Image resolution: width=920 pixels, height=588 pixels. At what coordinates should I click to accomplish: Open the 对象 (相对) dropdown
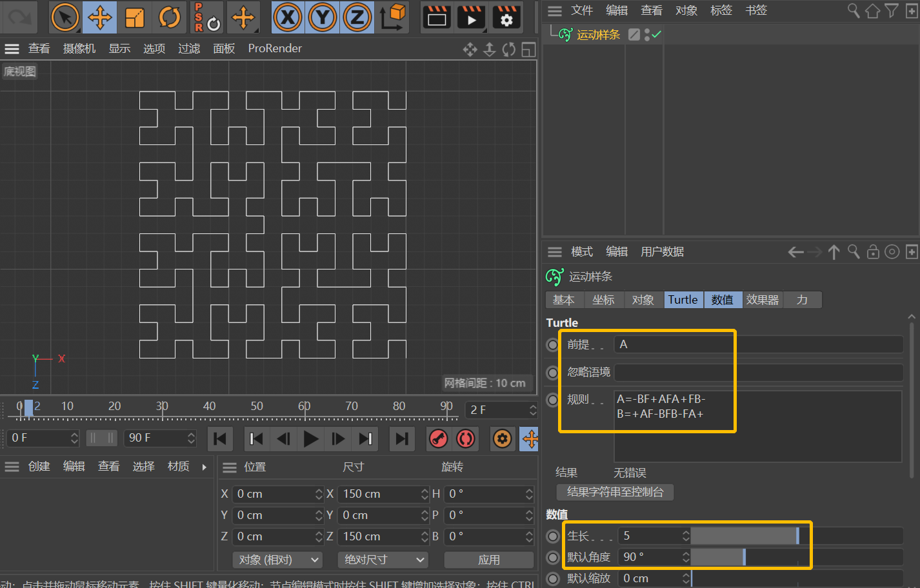[278, 560]
